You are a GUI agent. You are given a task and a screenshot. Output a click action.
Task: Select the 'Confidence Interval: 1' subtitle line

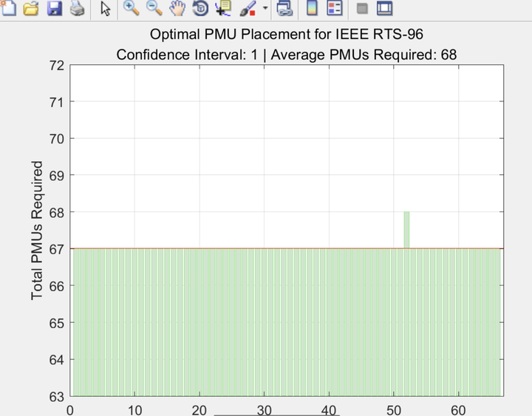[x=187, y=55]
